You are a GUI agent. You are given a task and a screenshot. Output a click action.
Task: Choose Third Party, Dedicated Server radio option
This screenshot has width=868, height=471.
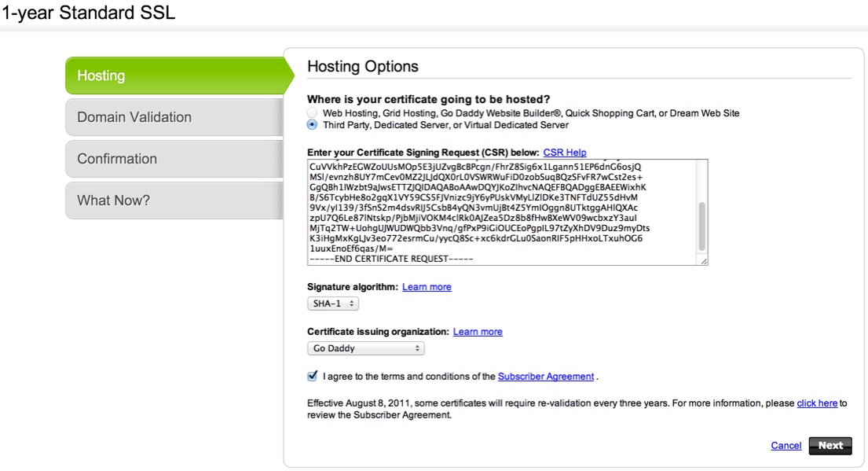pyautogui.click(x=313, y=124)
